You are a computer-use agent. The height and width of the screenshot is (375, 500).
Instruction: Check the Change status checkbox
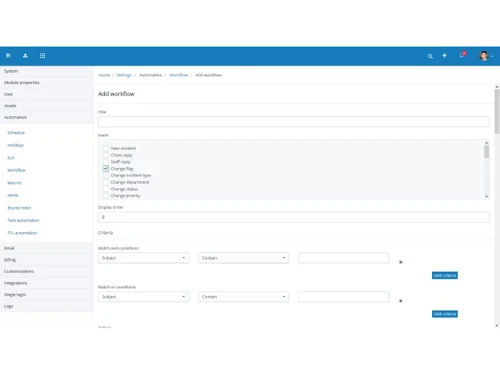coord(106,189)
